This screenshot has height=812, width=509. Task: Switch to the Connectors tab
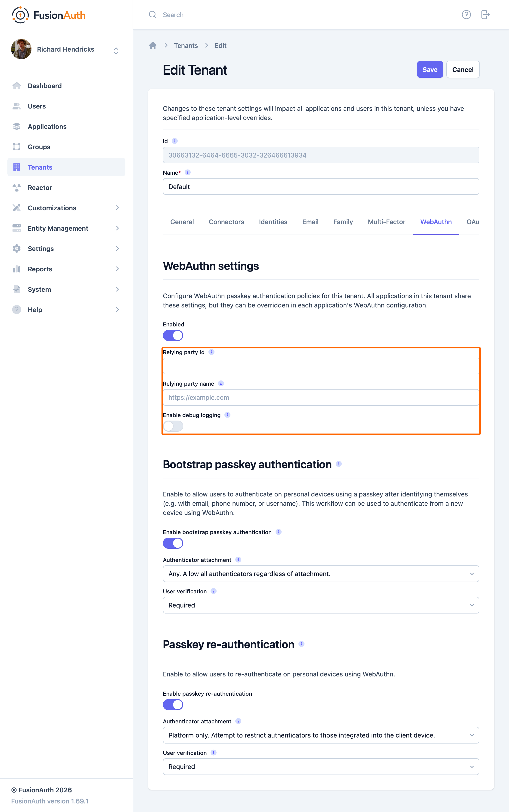pyautogui.click(x=226, y=222)
